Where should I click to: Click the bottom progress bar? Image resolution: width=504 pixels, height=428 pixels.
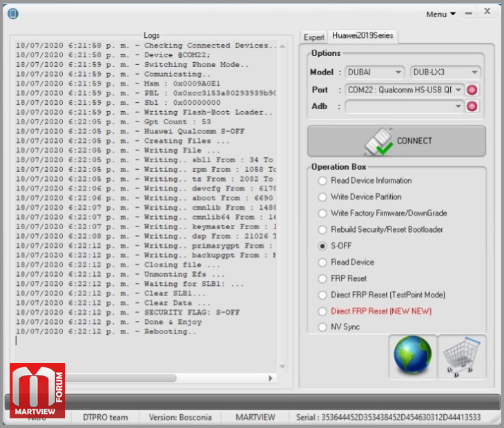point(252,402)
